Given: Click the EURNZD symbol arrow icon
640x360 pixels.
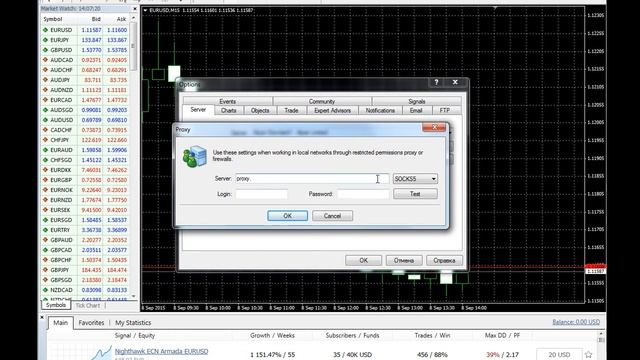Looking at the screenshot, I should point(45,200).
